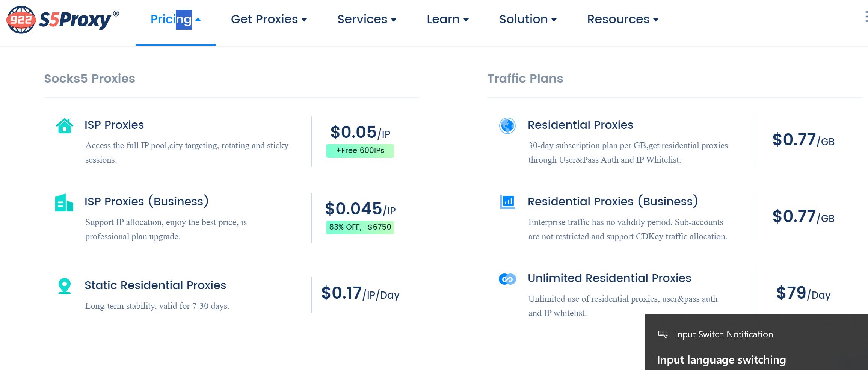Open the ISP Proxies (Business) link
This screenshot has width=868, height=370.
tap(146, 201)
